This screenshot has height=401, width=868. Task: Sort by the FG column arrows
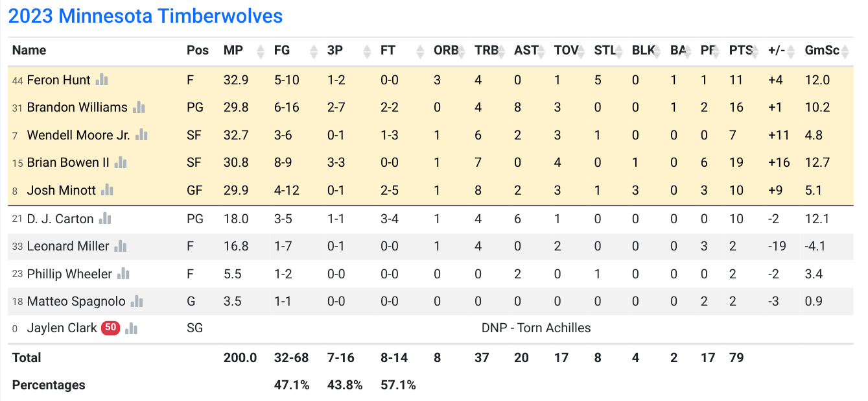314,51
